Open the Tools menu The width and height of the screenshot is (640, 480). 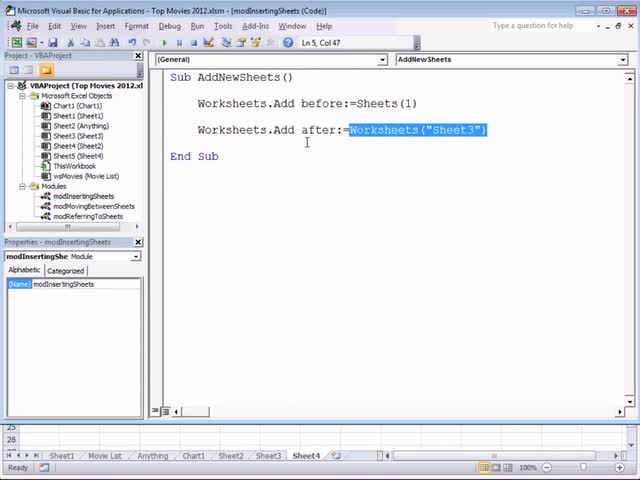tap(223, 26)
